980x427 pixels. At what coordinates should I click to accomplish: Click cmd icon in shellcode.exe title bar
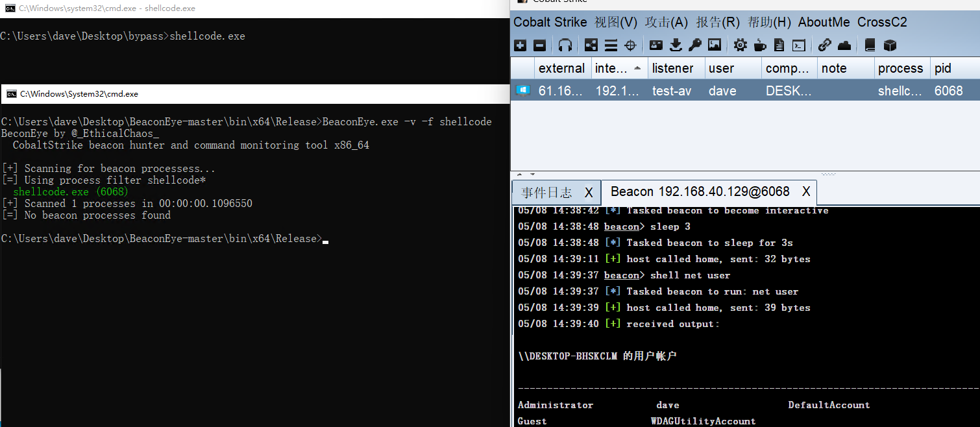pyautogui.click(x=10, y=8)
